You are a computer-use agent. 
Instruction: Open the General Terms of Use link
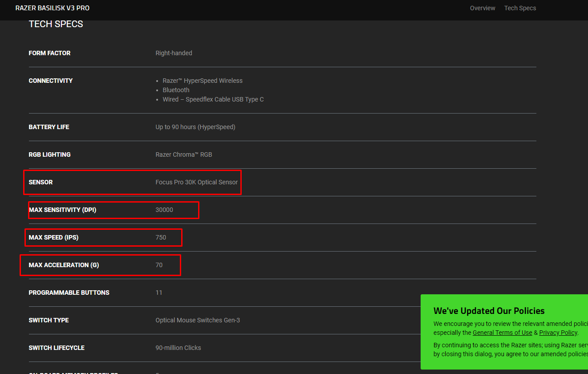tap(503, 333)
